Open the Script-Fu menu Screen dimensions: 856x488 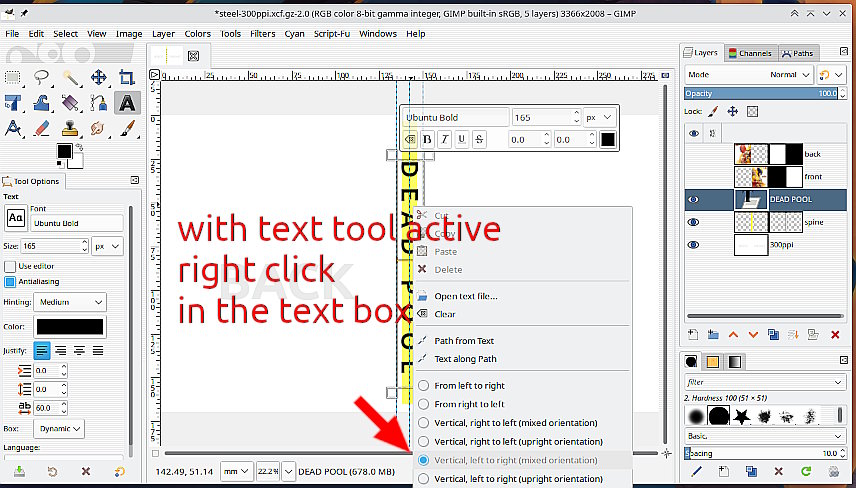pyautogui.click(x=331, y=34)
